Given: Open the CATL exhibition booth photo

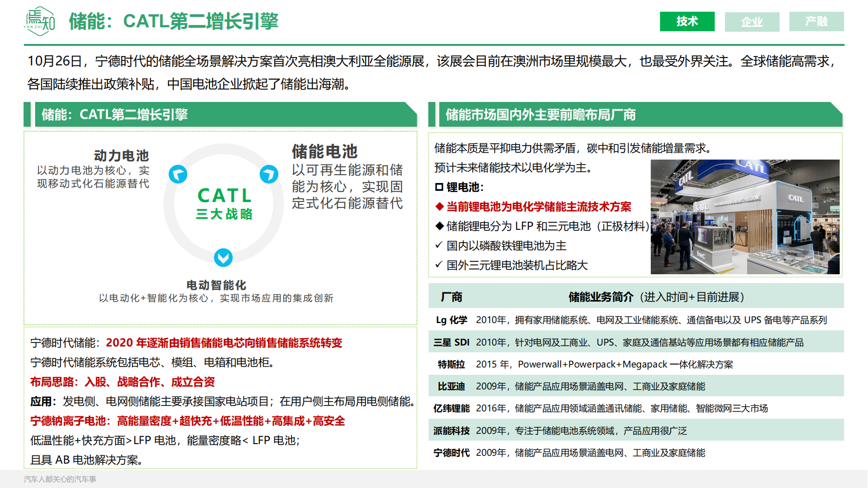Looking at the screenshot, I should 745,217.
